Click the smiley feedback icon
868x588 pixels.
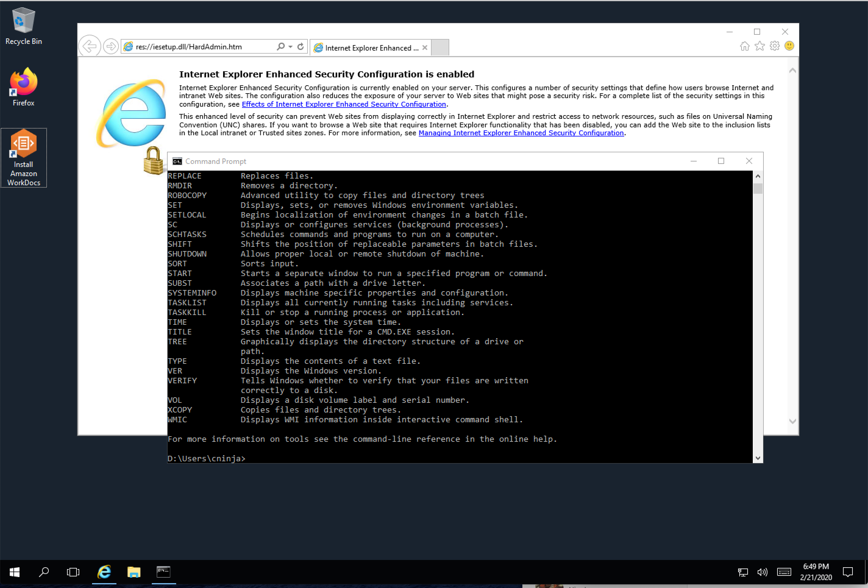[789, 46]
